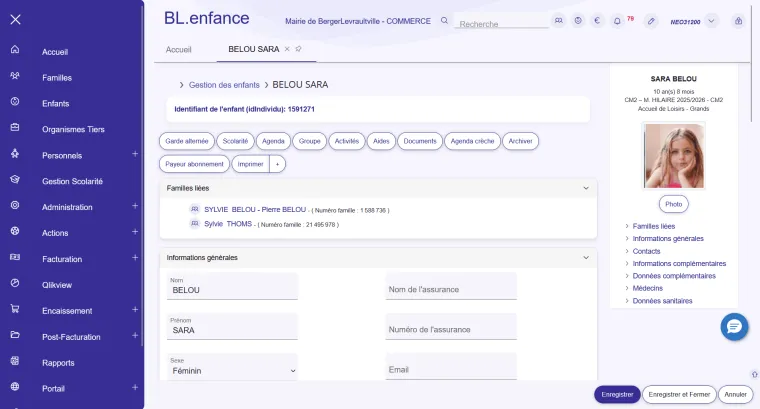
Task: Expand the Portail submenu plus
Action: tap(135, 387)
